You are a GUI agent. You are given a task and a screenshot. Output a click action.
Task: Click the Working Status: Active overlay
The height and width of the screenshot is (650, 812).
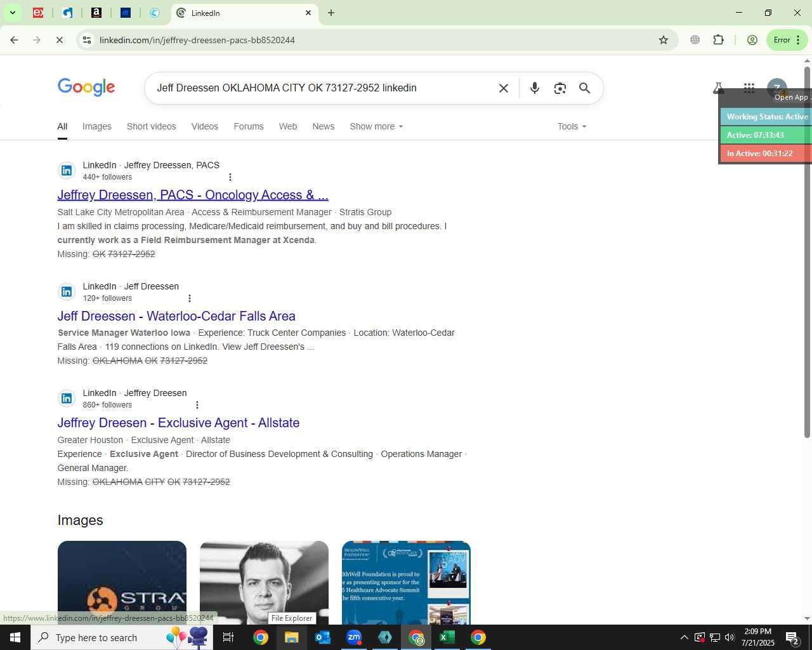tap(766, 117)
